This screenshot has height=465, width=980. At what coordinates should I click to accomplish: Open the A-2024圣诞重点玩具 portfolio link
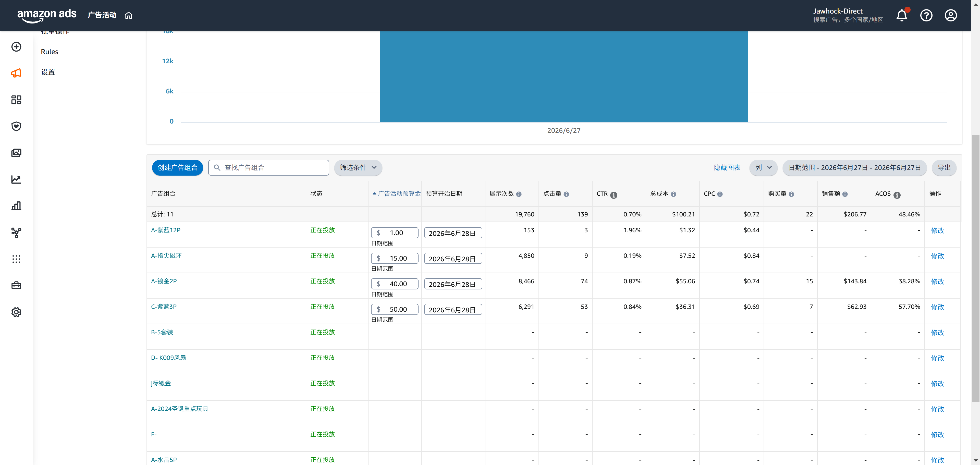[180, 408]
